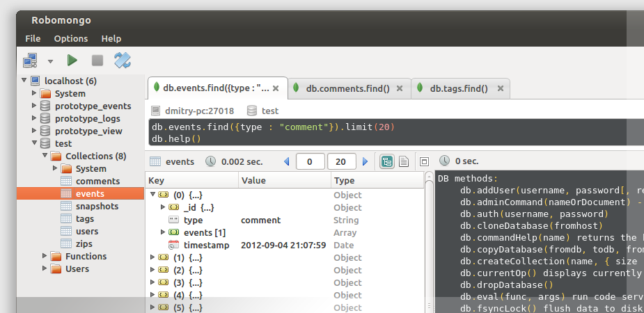The height and width of the screenshot is (313, 644).
Task: Click the db.dropDatabase() line in output
Action: click(506, 284)
